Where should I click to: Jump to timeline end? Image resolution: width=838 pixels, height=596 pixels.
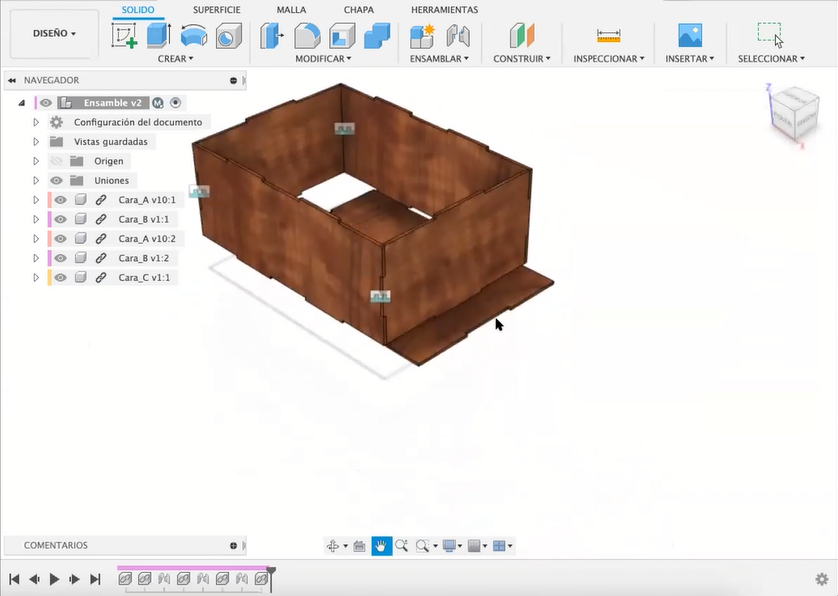tap(95, 579)
